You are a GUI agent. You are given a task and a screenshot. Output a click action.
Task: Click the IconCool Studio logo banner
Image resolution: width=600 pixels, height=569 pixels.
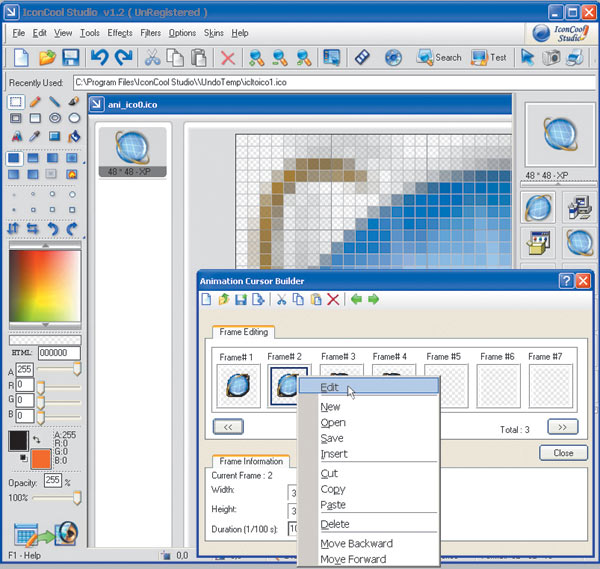tap(560, 33)
